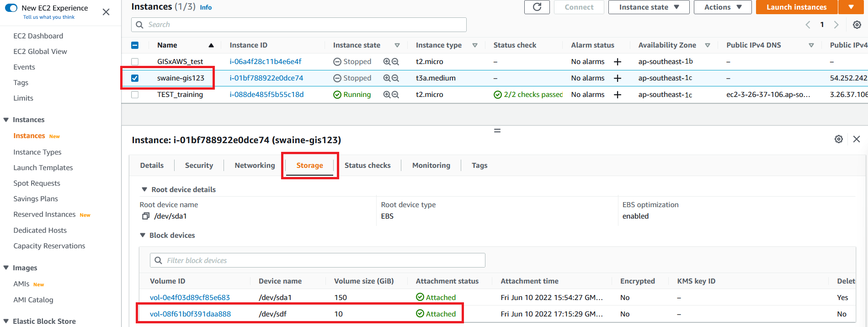Viewport: 868px width, 327px height.
Task: Go to previous page of instances
Action: click(x=808, y=25)
